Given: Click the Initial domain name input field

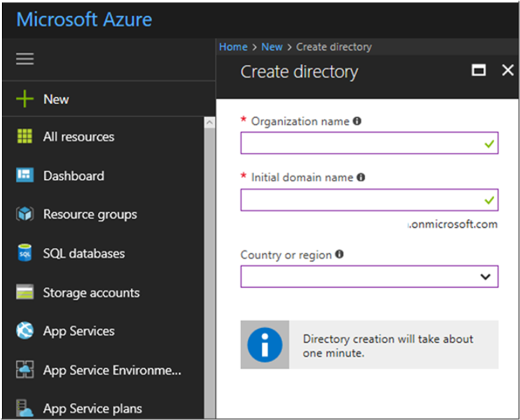Looking at the screenshot, I should point(370,200).
